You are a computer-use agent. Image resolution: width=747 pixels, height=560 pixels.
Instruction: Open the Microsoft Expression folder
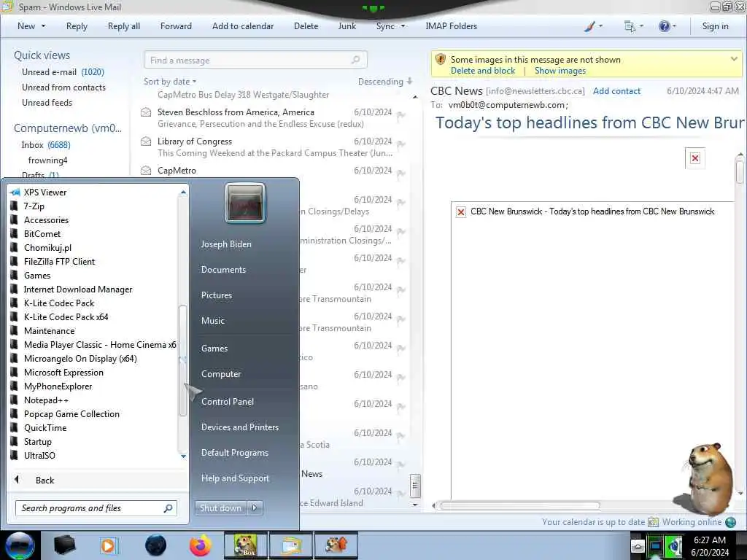click(63, 373)
